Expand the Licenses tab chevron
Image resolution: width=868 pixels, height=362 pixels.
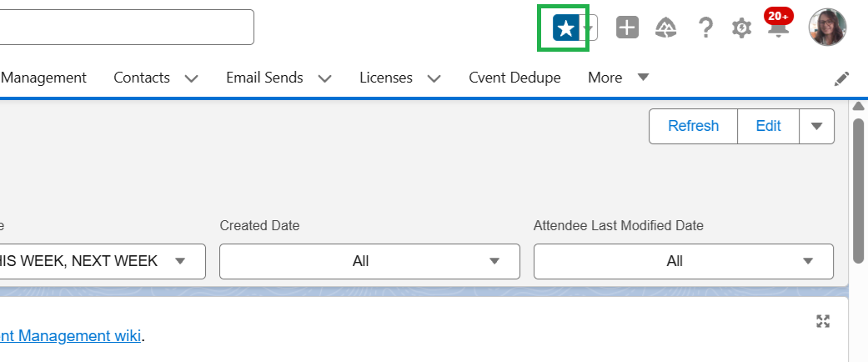(434, 78)
